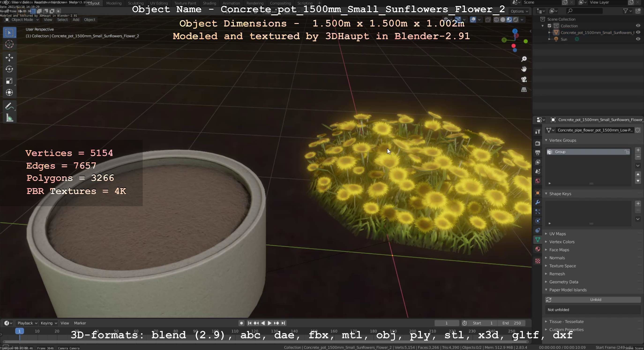The image size is (644, 350).
Task: Open Active Tool properties tab
Action: tap(538, 131)
